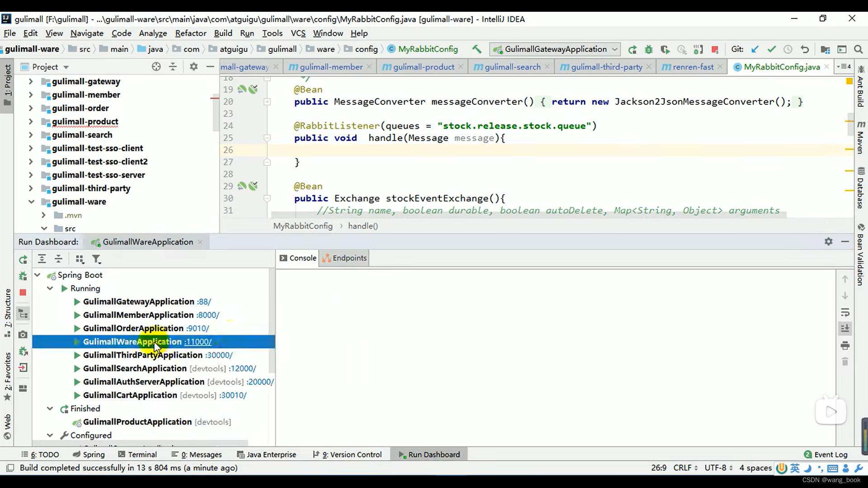
Task: Toggle the 7: Structure tool window stripe
Action: tap(7, 313)
